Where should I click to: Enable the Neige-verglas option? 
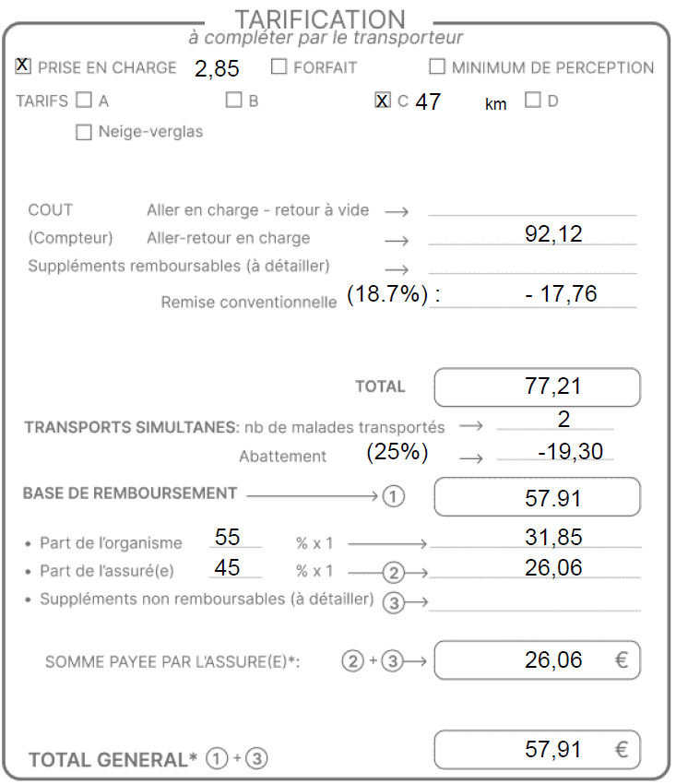[x=84, y=132]
